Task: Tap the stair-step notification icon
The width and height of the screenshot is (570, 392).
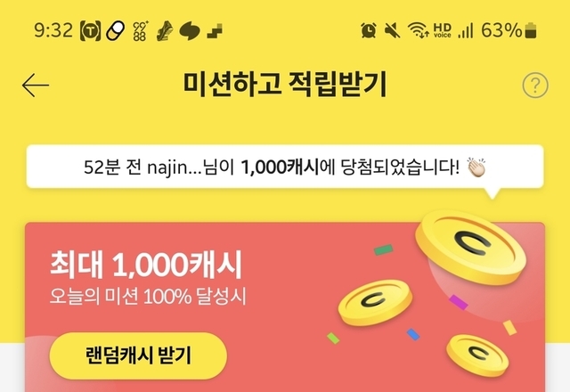Action: [215, 31]
